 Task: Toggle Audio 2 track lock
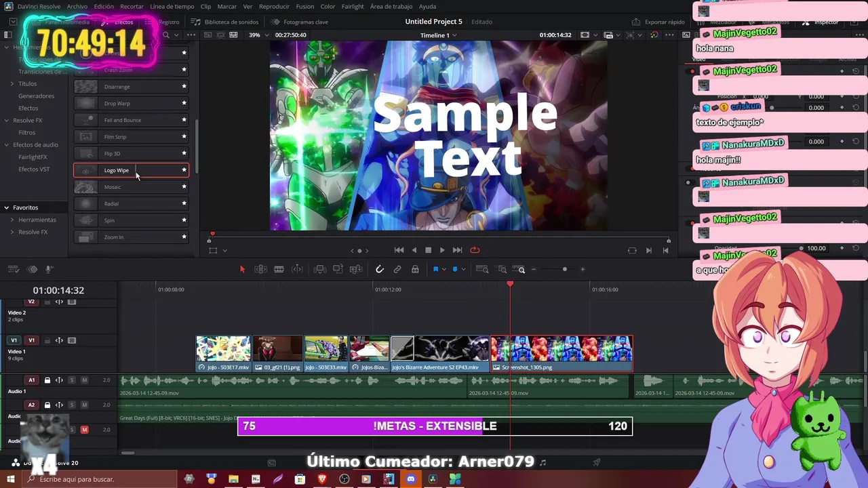[47, 405]
